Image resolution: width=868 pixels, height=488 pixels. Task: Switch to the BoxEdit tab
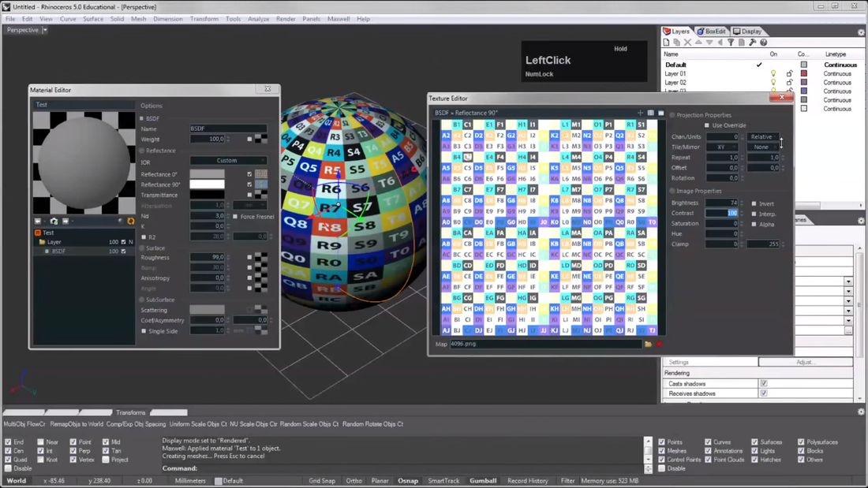(x=711, y=32)
